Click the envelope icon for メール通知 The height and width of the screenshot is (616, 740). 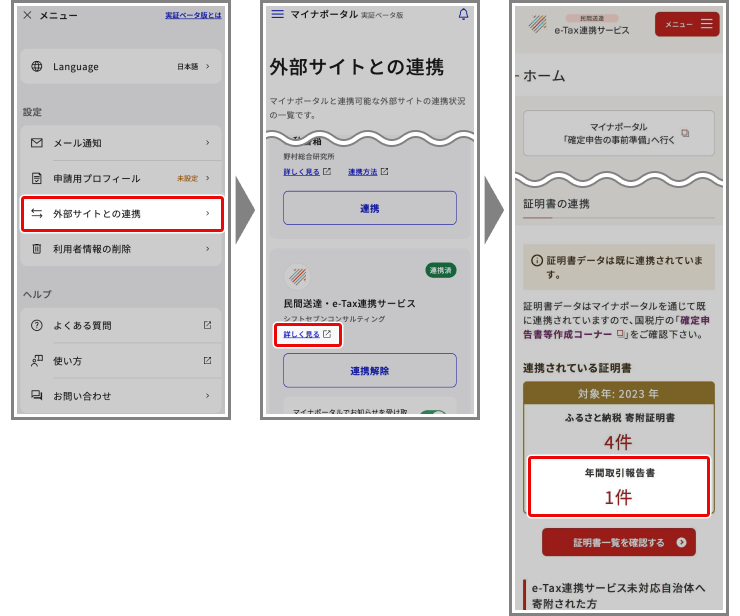click(36, 143)
